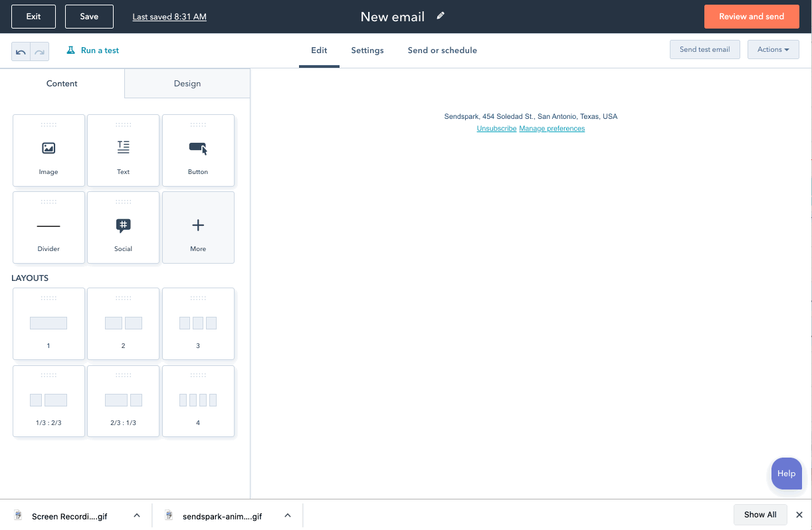
Task: Click the Exit button
Action: pos(33,17)
